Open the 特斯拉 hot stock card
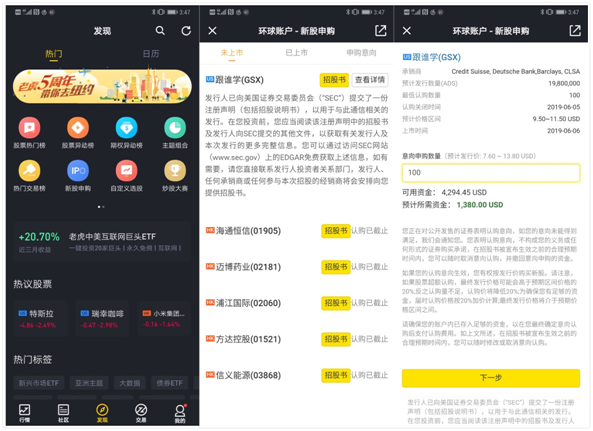 (x=40, y=319)
